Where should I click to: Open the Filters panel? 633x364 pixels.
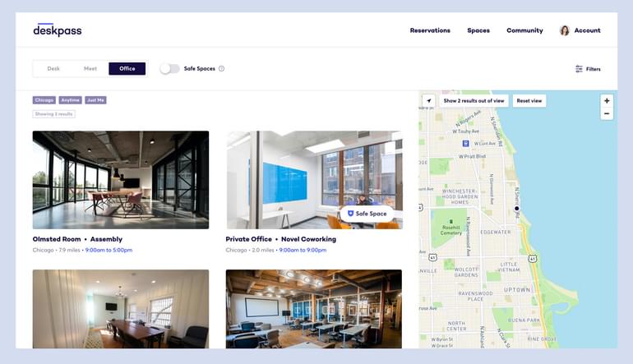click(x=588, y=69)
